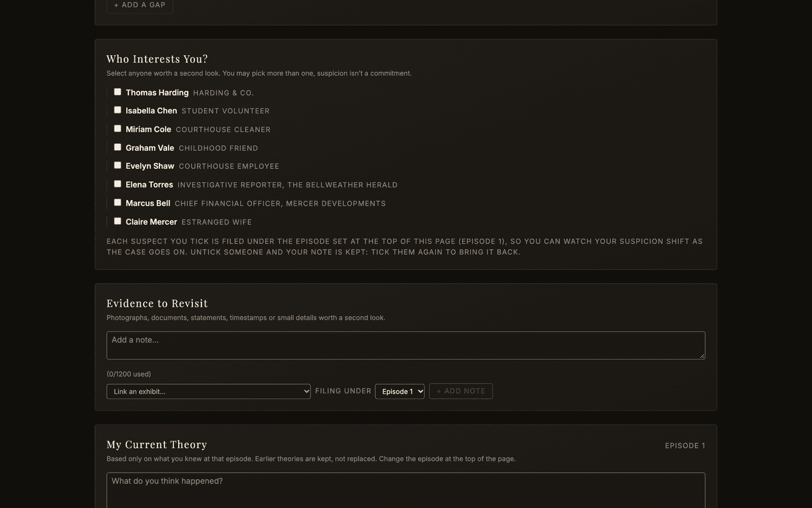812x508 pixels.
Task: Click the Isabella Chen name label
Action: coord(151,111)
